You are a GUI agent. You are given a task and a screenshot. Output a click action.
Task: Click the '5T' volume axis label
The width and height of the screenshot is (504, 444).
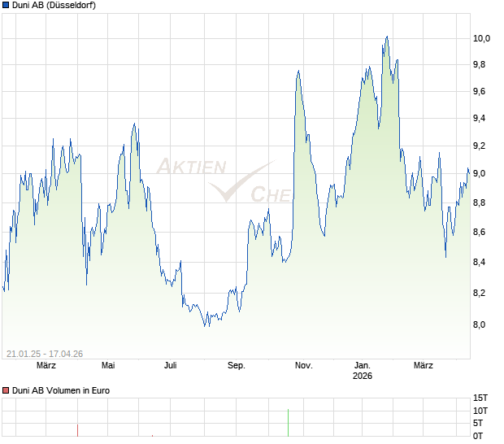point(478,423)
